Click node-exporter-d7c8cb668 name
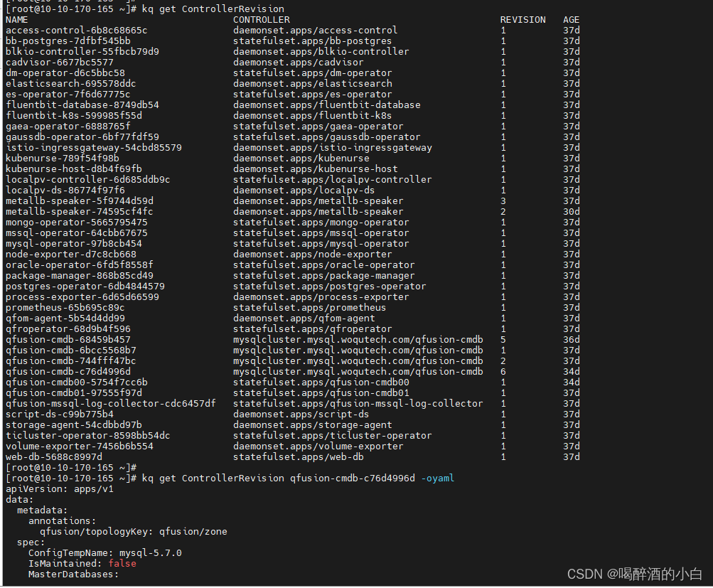Screen dimensions: 713x588 (71, 255)
